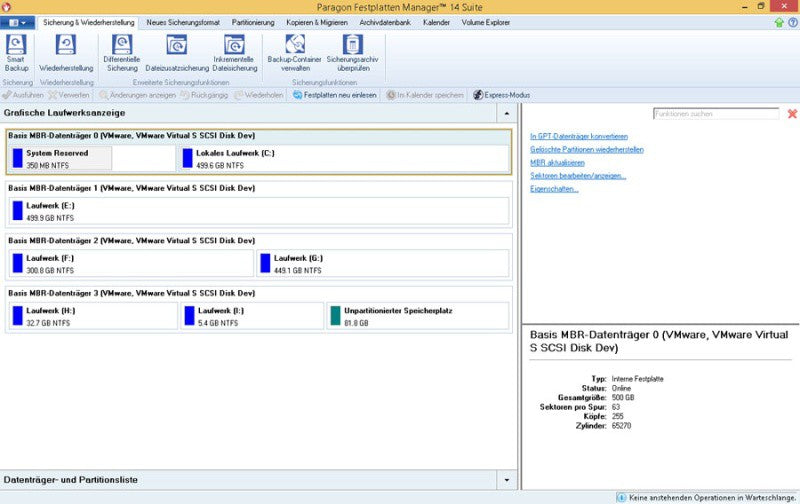Click 'Keine anstehenden Operationen' status text
The width and height of the screenshot is (800, 504).
tap(713, 497)
